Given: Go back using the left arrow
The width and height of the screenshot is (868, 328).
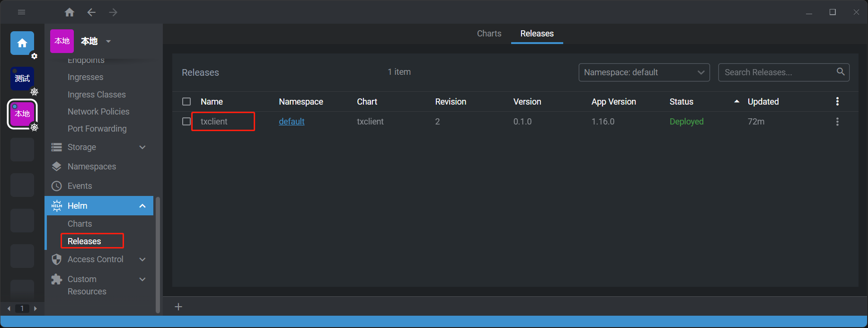Looking at the screenshot, I should point(91,12).
